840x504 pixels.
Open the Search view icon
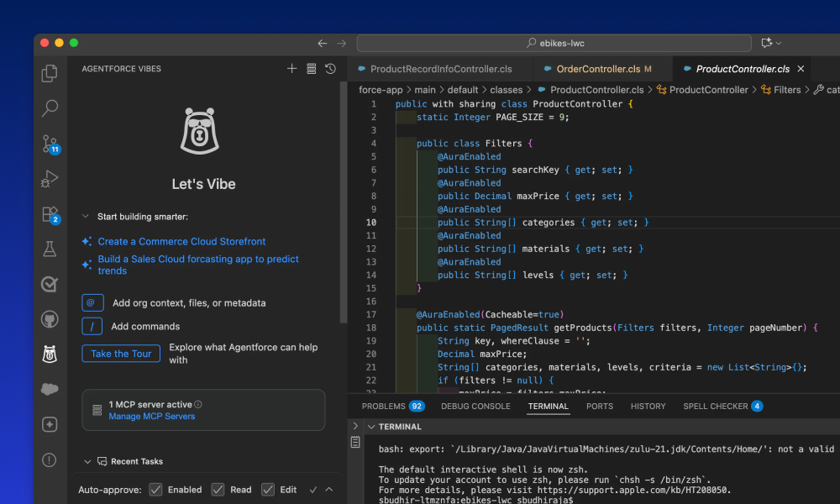(x=50, y=108)
